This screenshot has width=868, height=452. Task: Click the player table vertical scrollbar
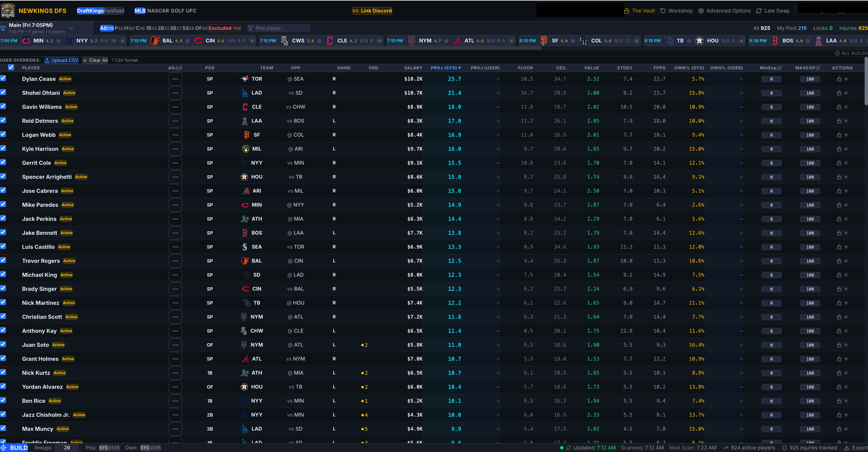click(x=866, y=81)
